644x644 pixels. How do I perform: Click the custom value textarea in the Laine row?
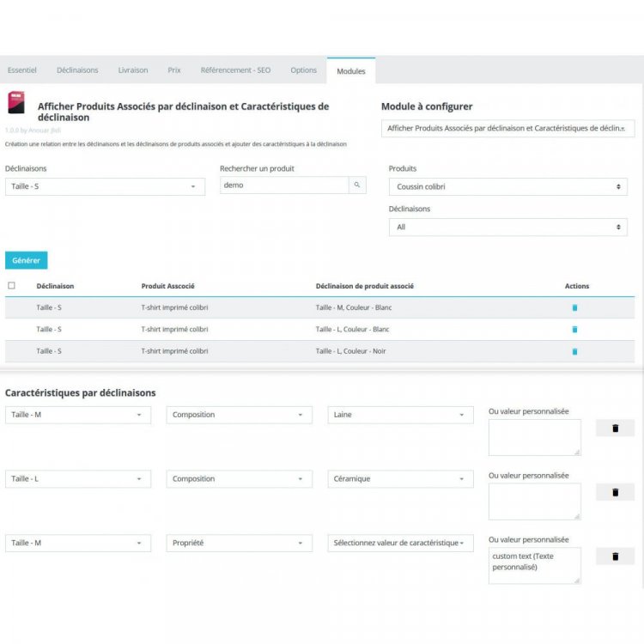click(535, 437)
